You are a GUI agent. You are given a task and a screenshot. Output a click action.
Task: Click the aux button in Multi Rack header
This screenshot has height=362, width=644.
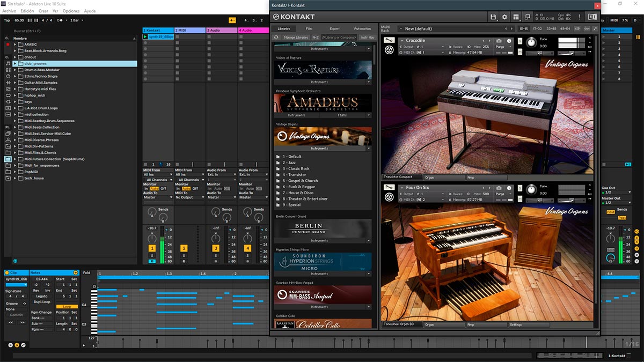587,28
